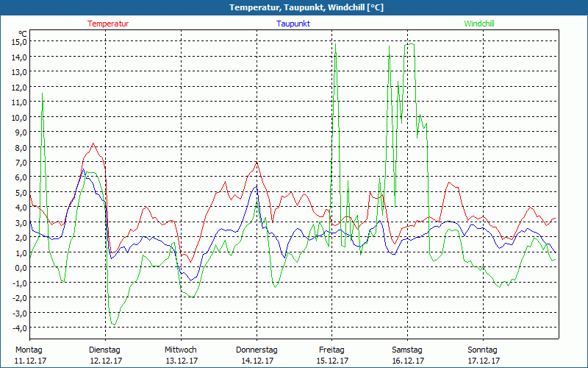Click the 13,0 y-axis value
Screen dimensions: 588x368
(20, 71)
